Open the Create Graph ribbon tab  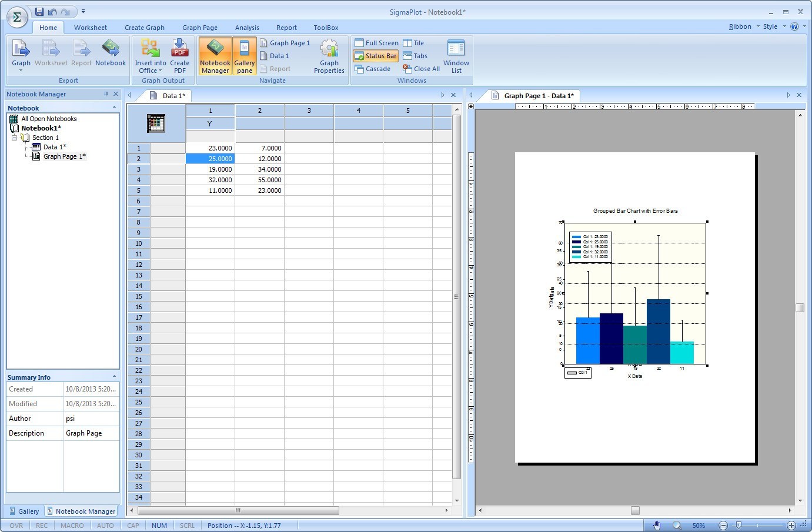click(x=145, y=28)
